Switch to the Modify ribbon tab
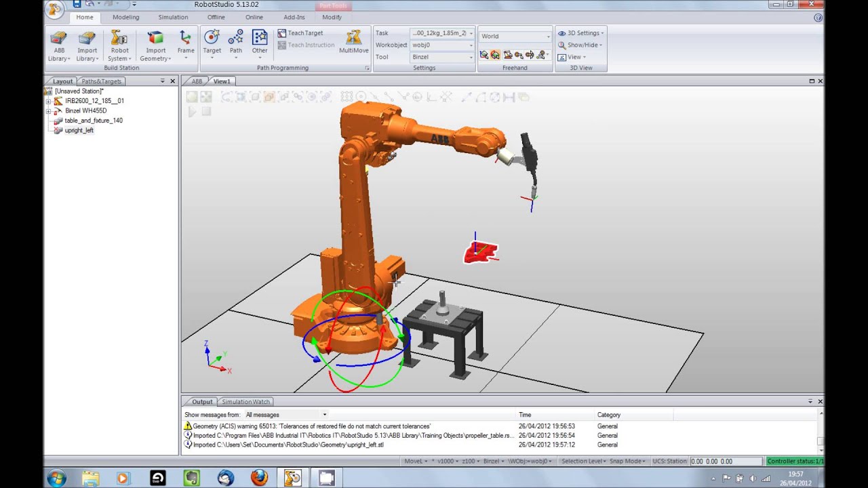 (x=332, y=18)
